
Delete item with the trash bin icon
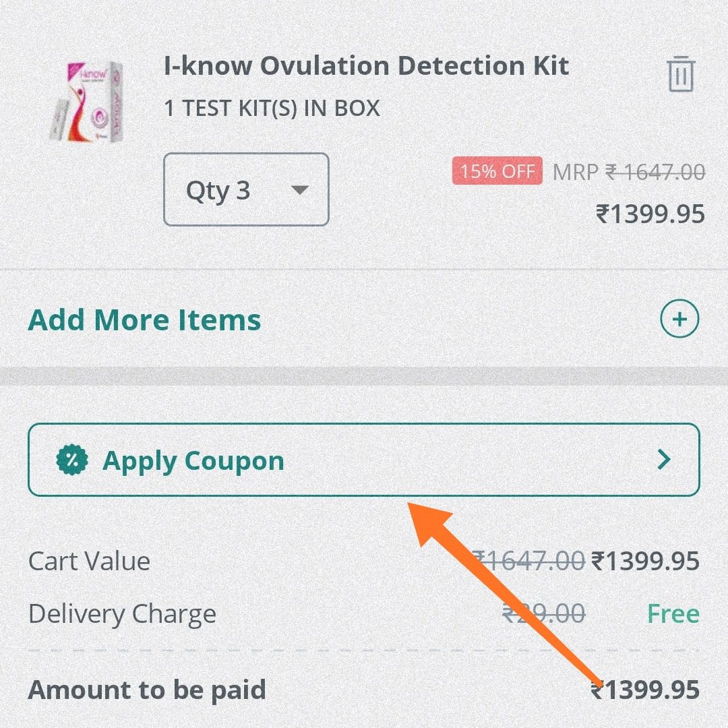click(x=681, y=74)
